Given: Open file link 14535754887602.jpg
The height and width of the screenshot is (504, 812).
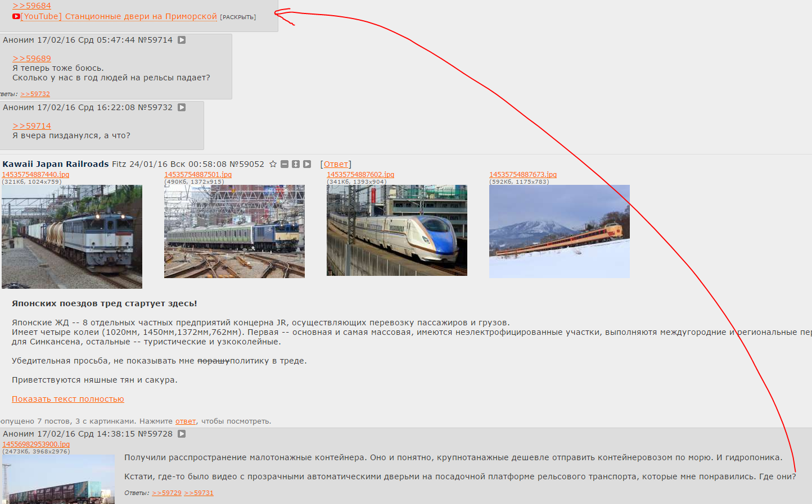Looking at the screenshot, I should coord(360,175).
